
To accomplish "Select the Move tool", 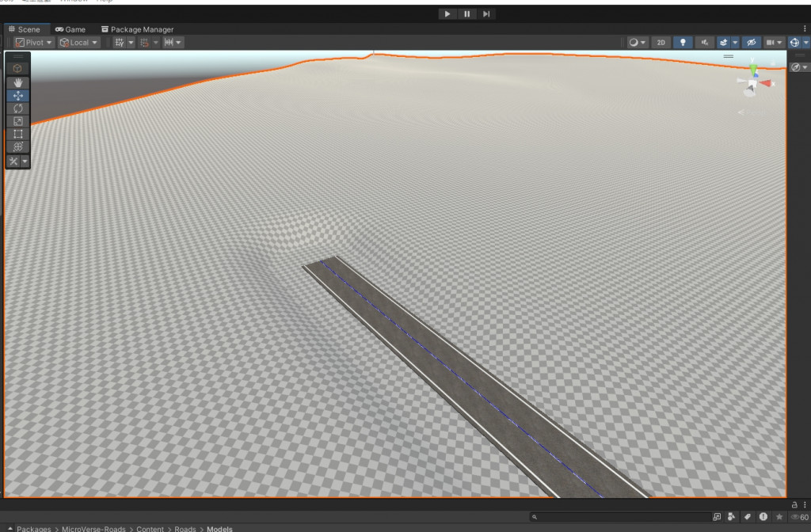I will (x=17, y=96).
